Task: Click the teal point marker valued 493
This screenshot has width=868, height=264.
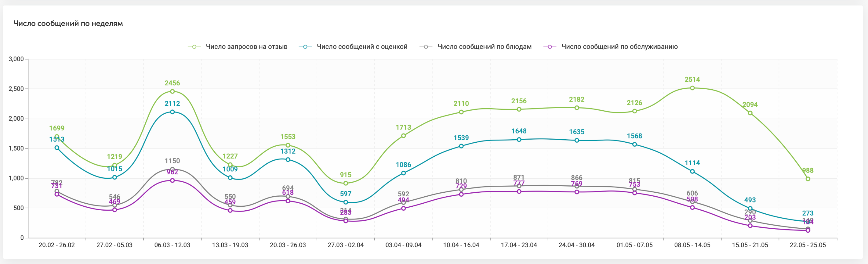Action: (750, 209)
